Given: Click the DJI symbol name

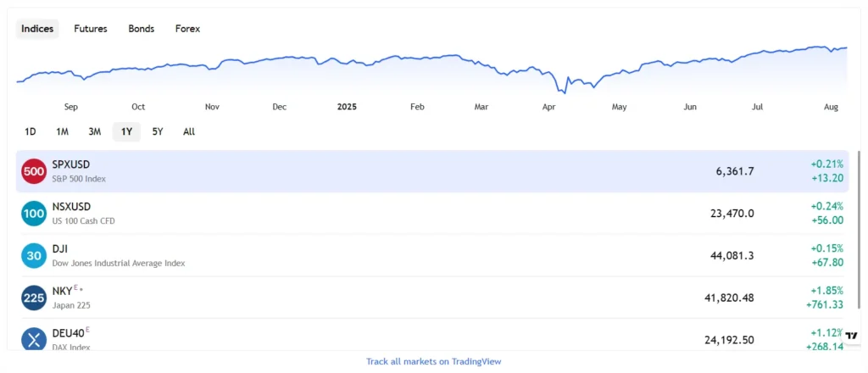Looking at the screenshot, I should pyautogui.click(x=60, y=248).
